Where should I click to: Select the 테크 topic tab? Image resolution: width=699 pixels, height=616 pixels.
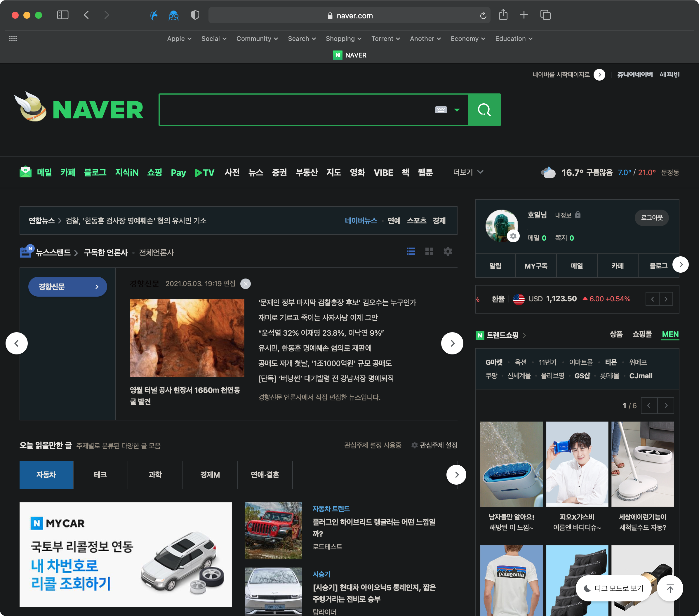pos(100,474)
